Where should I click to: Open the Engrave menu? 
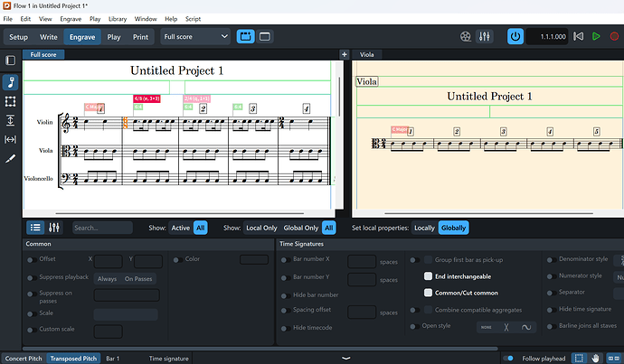[x=71, y=19]
